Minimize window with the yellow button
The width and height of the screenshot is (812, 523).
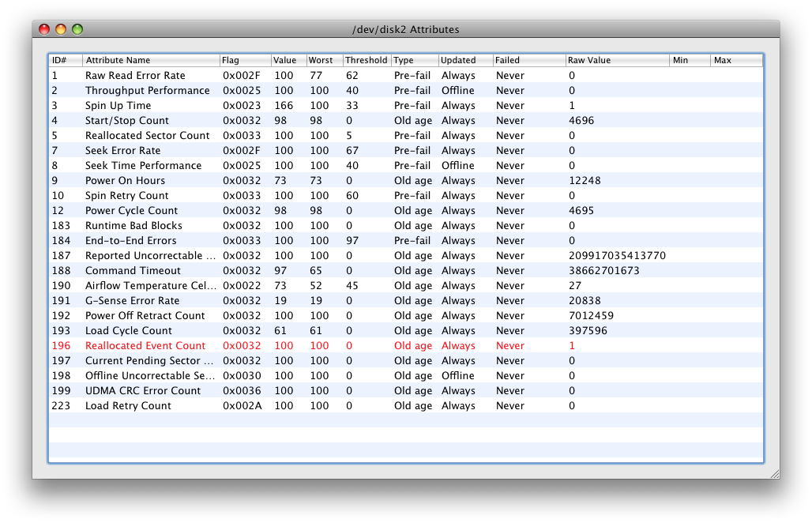[x=61, y=29]
